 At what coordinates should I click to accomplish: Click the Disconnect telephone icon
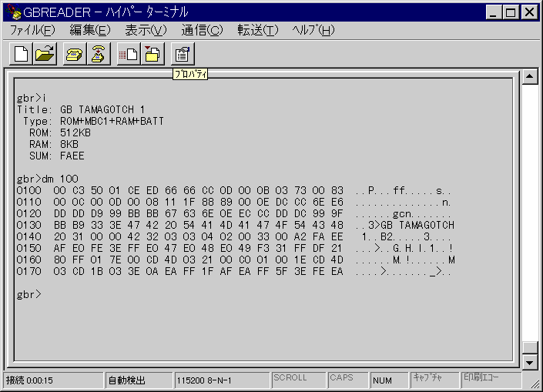tap(99, 54)
